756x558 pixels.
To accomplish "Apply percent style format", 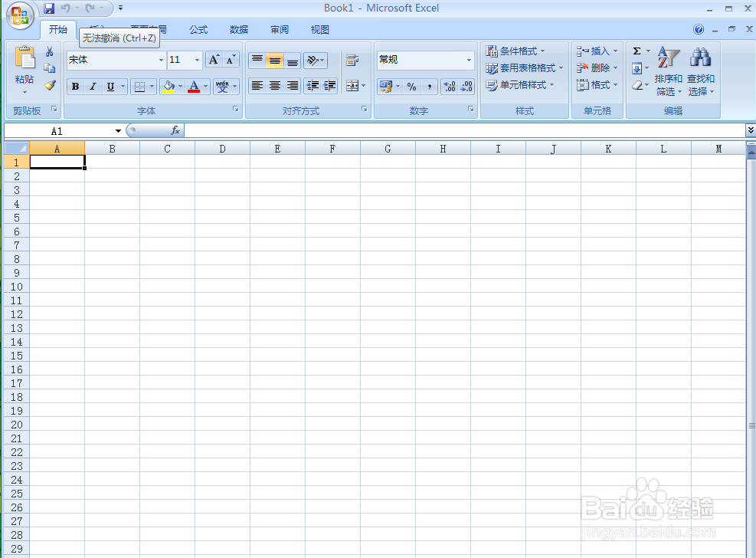I will tap(412, 87).
